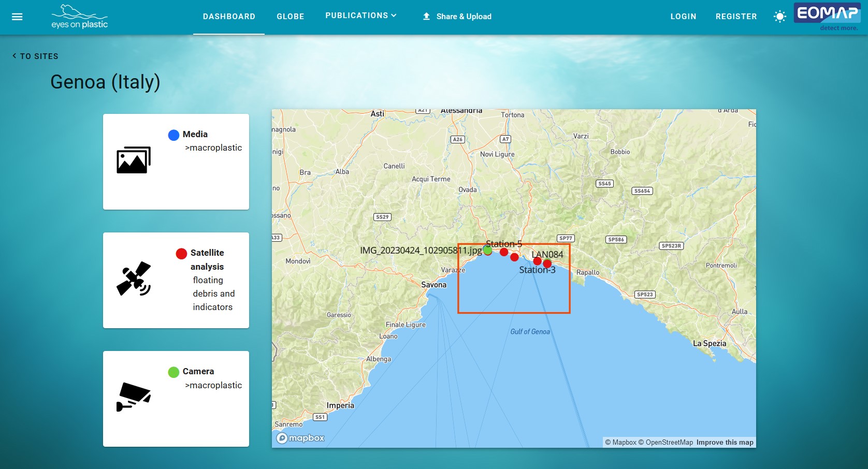Open the Improve this map link
The image size is (868, 469).
pos(724,442)
